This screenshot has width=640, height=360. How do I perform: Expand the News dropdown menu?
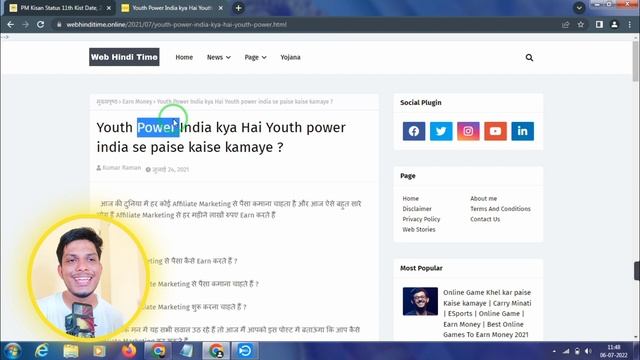tap(218, 57)
